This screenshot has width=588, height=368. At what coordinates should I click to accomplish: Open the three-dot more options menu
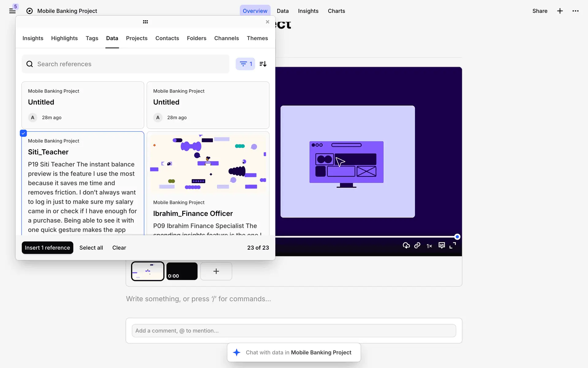click(x=575, y=11)
